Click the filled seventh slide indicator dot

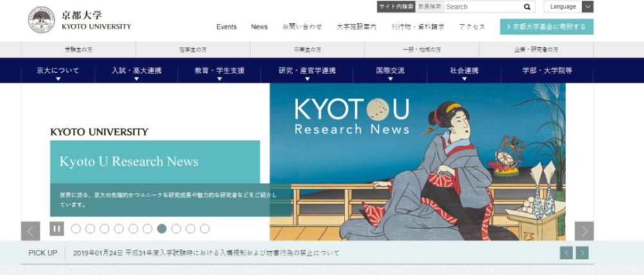tap(162, 229)
